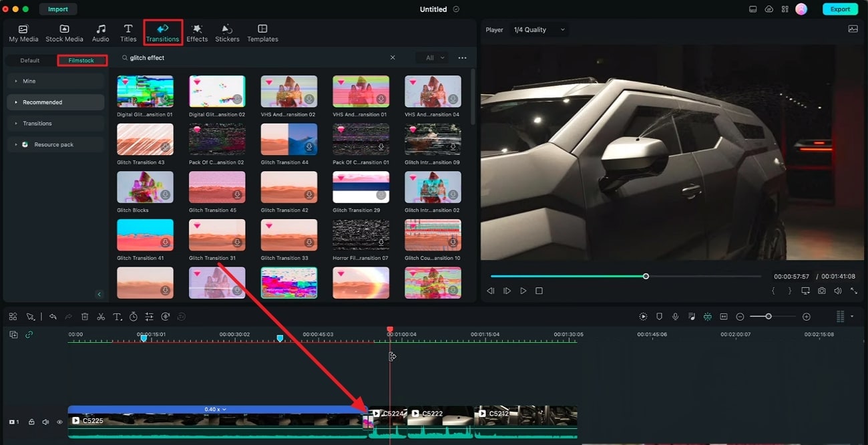The width and height of the screenshot is (868, 445).
Task: Open the Undo action in timeline toolbar
Action: pos(53,317)
